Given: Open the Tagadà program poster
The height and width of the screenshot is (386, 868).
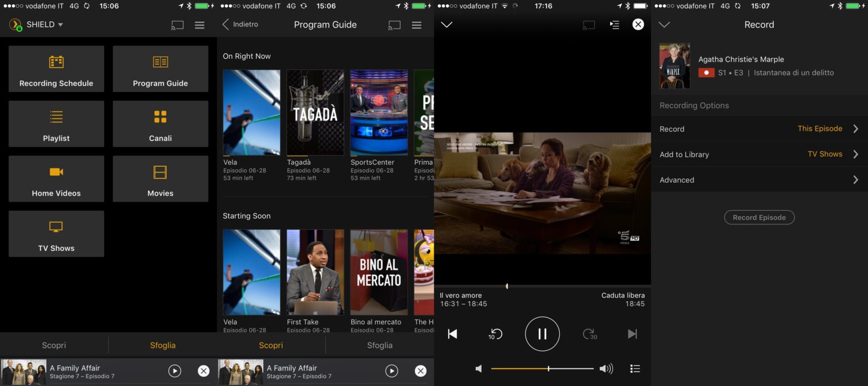Looking at the screenshot, I should point(315,112).
